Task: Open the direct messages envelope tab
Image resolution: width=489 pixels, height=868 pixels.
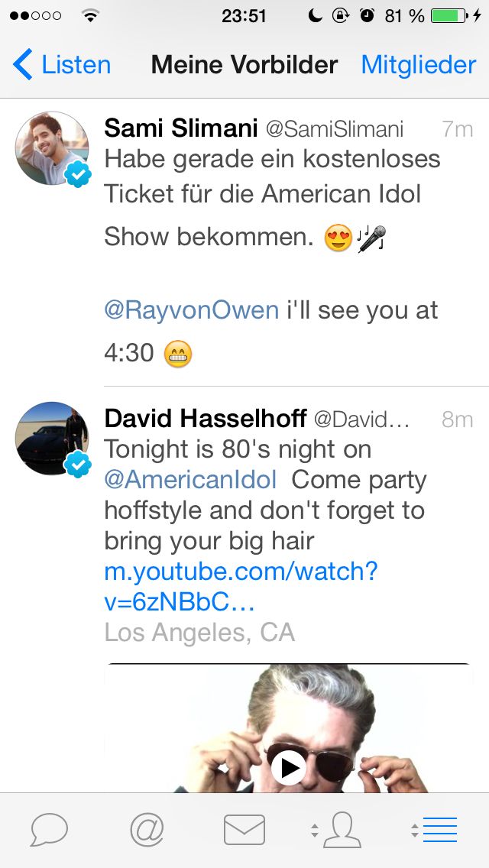Action: pyautogui.click(x=244, y=829)
